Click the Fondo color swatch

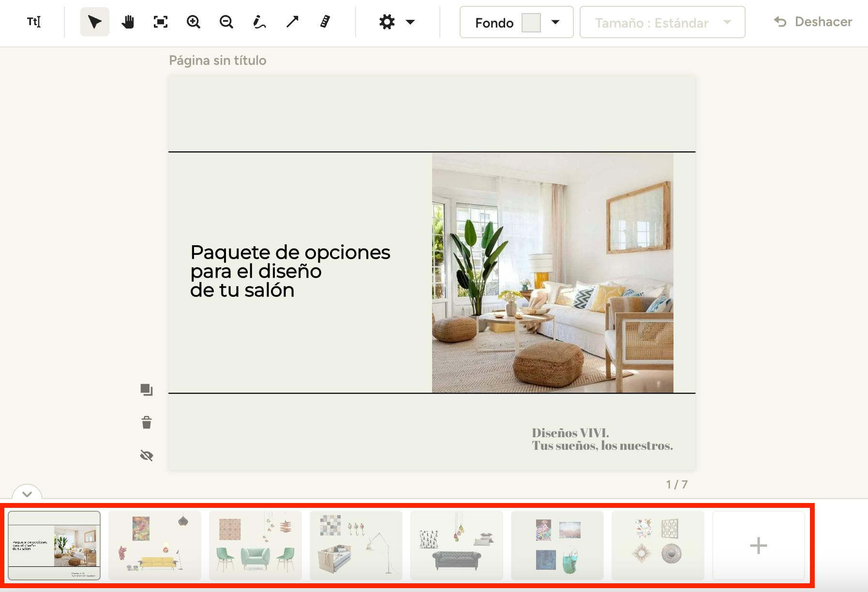click(x=531, y=23)
